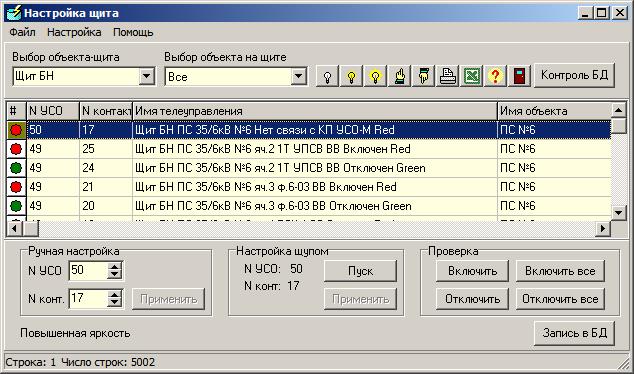Click the red indicator of selected row 50
This screenshot has width=634, height=374.
tap(16, 130)
